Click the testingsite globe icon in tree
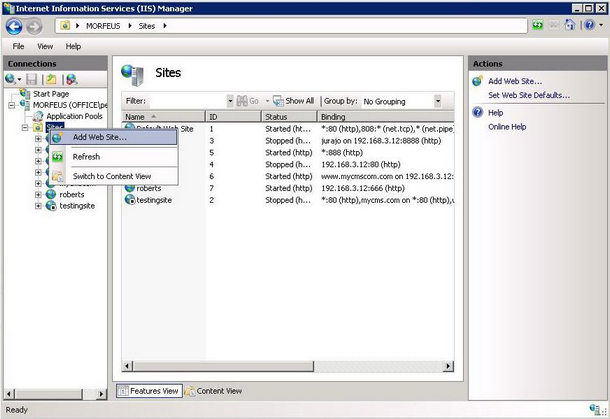The width and height of the screenshot is (610, 419). [51, 205]
